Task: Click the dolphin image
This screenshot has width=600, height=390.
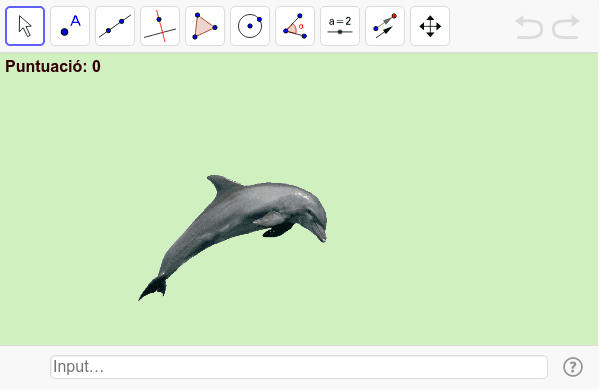Action: click(x=233, y=237)
